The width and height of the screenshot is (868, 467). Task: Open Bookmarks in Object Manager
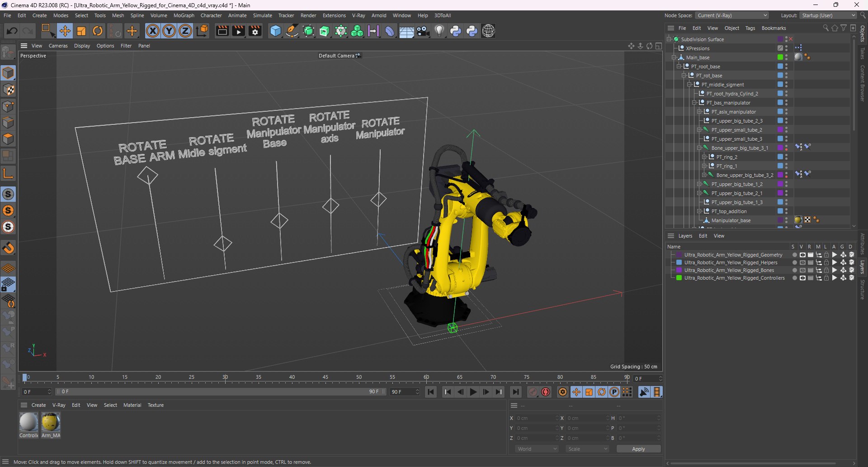click(774, 28)
